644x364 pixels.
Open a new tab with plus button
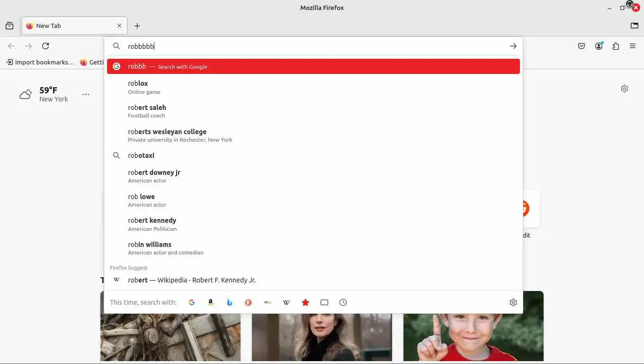137,26
